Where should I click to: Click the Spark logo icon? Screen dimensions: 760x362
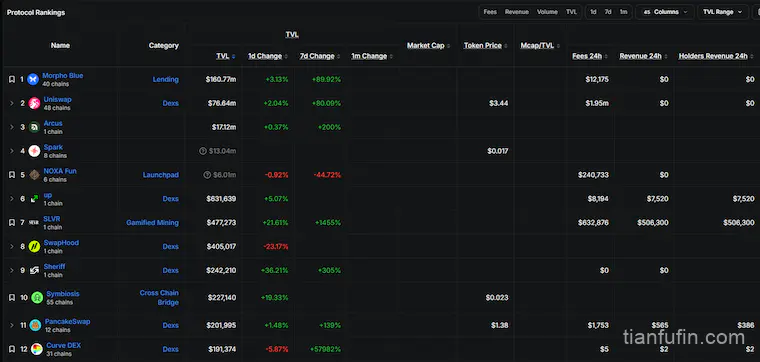point(34,151)
